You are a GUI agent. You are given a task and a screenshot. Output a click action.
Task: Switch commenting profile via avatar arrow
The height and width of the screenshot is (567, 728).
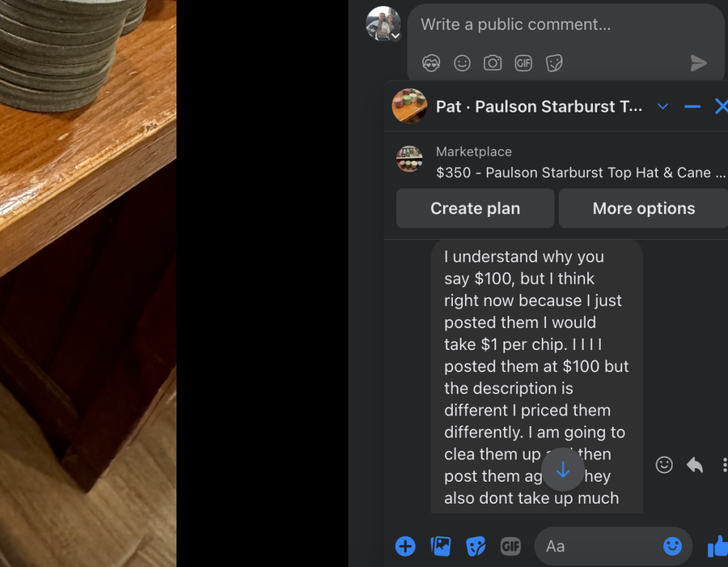click(395, 36)
